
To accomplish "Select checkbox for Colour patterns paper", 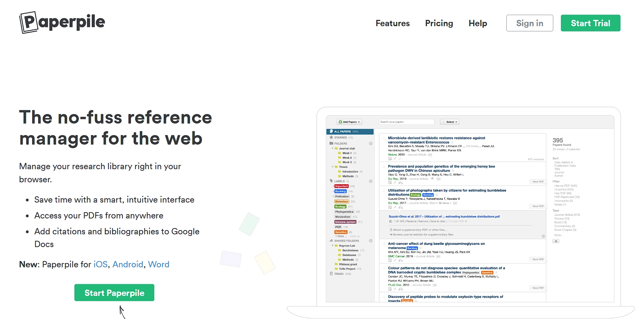I will (x=384, y=268).
